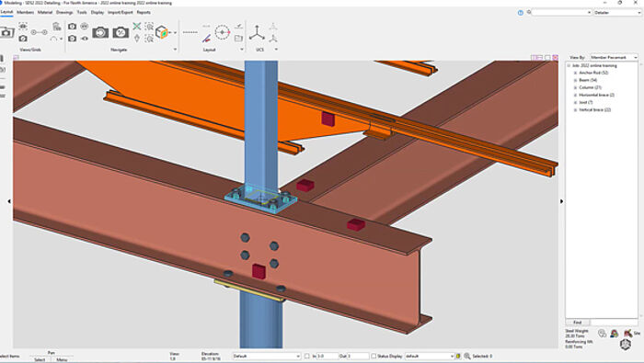
Task: Click the large rotate-view camera icon
Action: [100, 32]
